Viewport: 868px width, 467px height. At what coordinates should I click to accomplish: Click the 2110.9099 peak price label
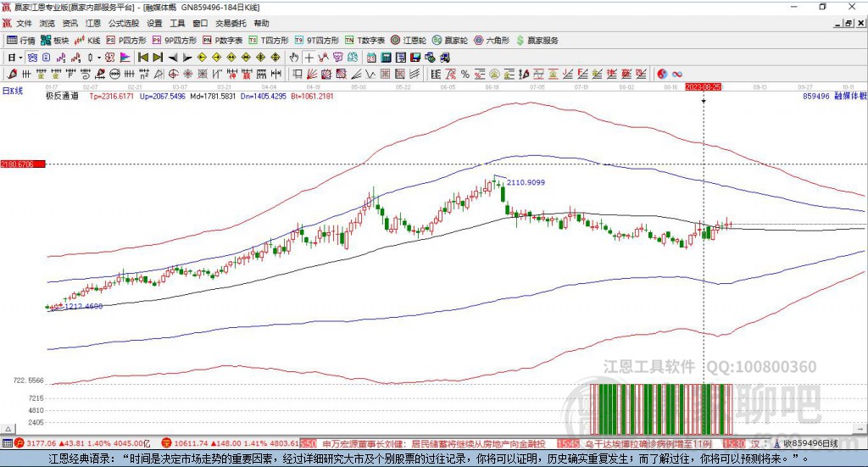[x=526, y=182]
